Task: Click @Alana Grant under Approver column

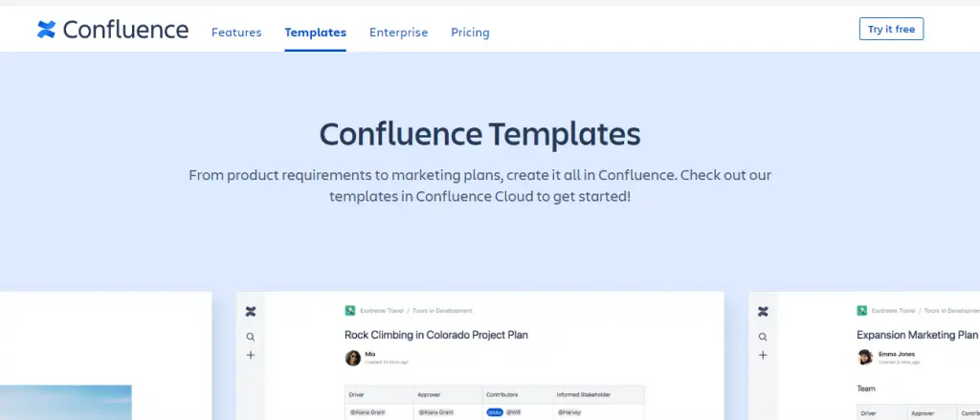Action: click(x=436, y=412)
